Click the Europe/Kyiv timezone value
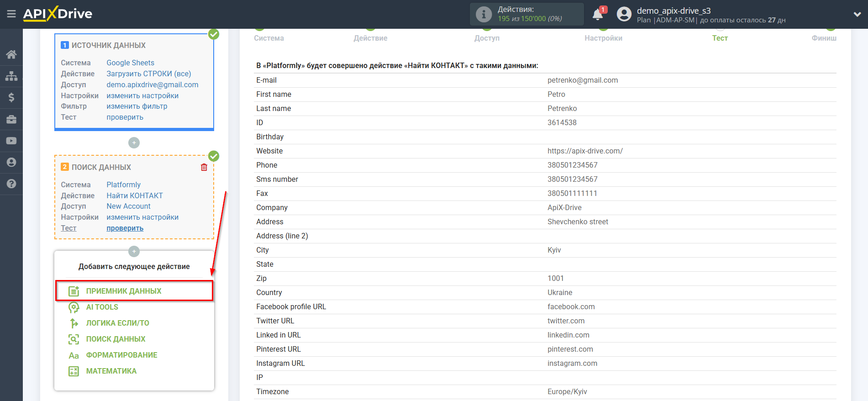868x401 pixels. (x=567, y=391)
